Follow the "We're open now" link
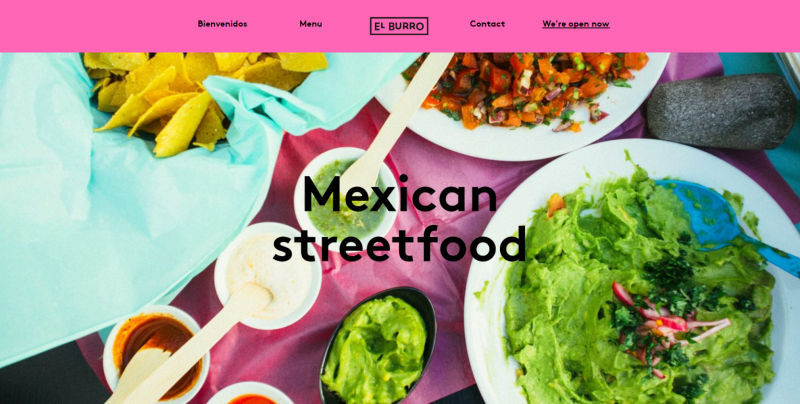This screenshot has height=404, width=800. click(576, 24)
